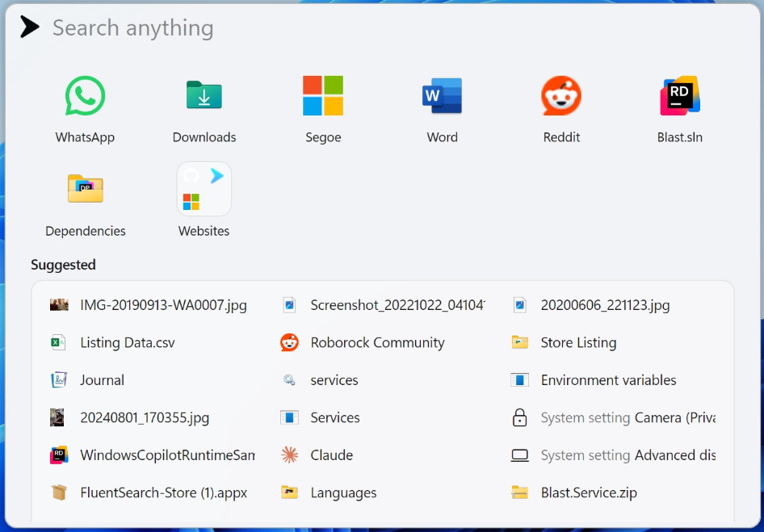Click the Reddit icon beside Roborock Community
Image resolution: width=764 pixels, height=532 pixels.
point(289,342)
